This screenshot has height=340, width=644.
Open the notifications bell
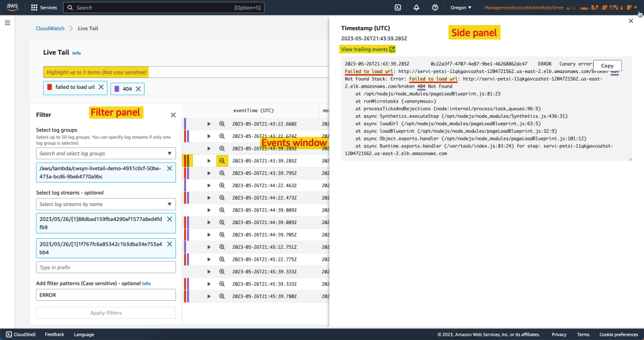(416, 8)
